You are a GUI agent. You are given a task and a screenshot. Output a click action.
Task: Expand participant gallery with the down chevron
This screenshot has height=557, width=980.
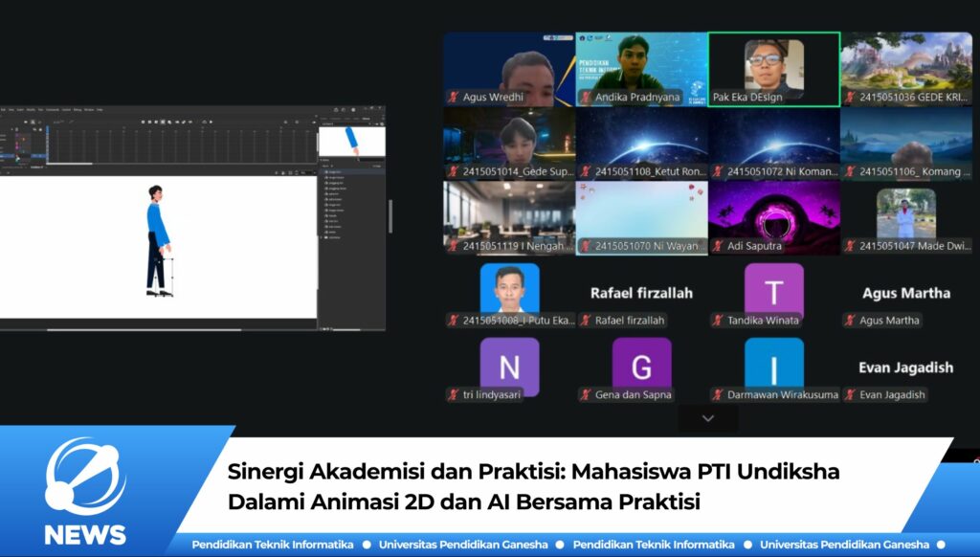[x=707, y=418]
